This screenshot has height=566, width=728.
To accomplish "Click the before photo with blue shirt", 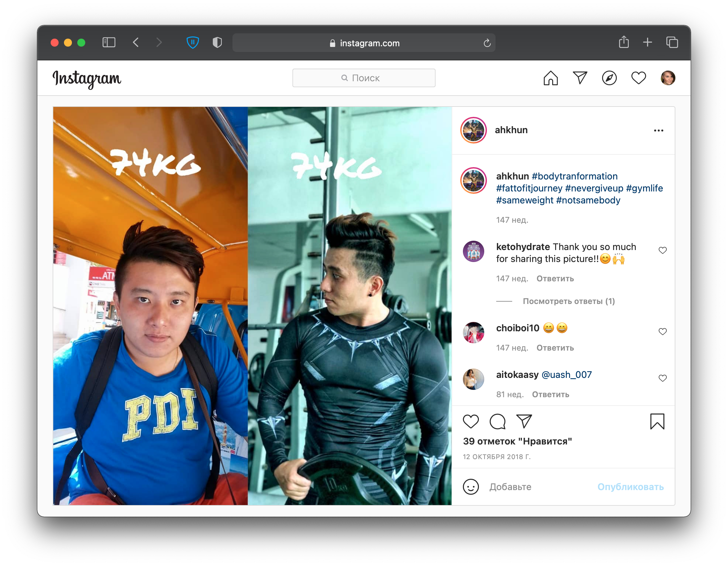I will pos(150,306).
